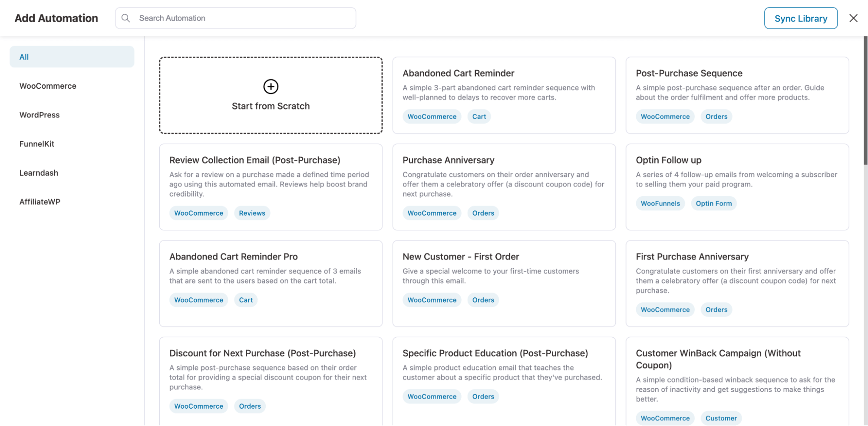This screenshot has height=426, width=868.
Task: Click Orders tag on Post-Purchase Sequence card
Action: click(716, 116)
